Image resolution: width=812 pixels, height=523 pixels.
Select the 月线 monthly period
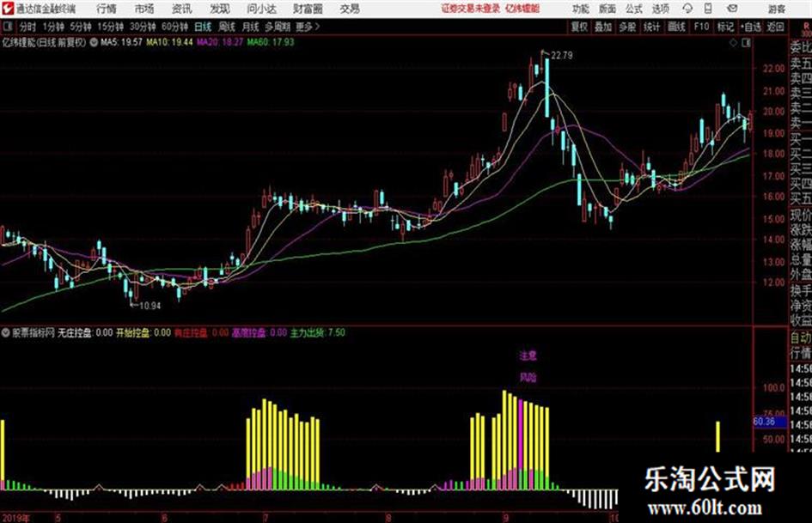[251, 27]
